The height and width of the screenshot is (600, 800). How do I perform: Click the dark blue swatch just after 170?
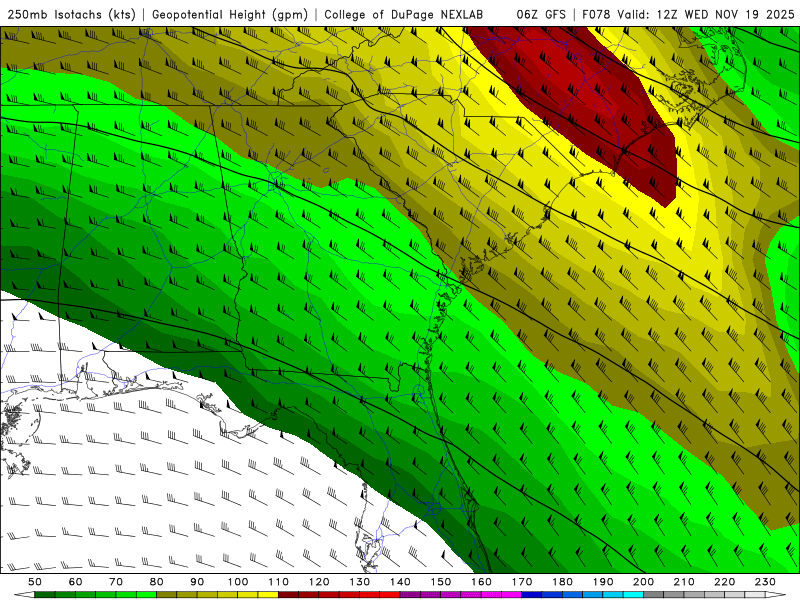point(532,595)
